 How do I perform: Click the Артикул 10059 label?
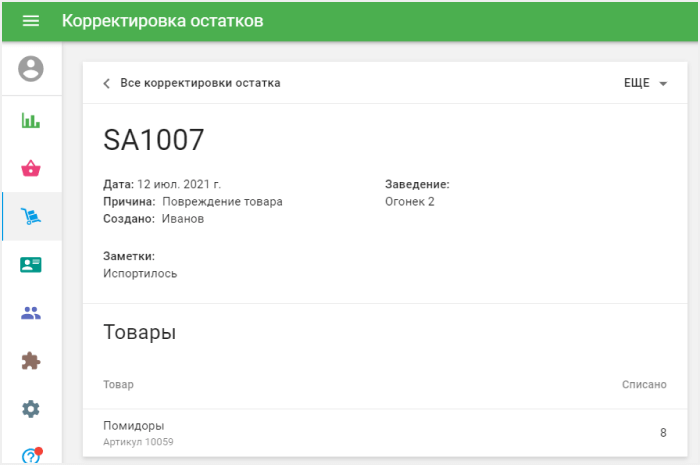pyautogui.click(x=138, y=442)
